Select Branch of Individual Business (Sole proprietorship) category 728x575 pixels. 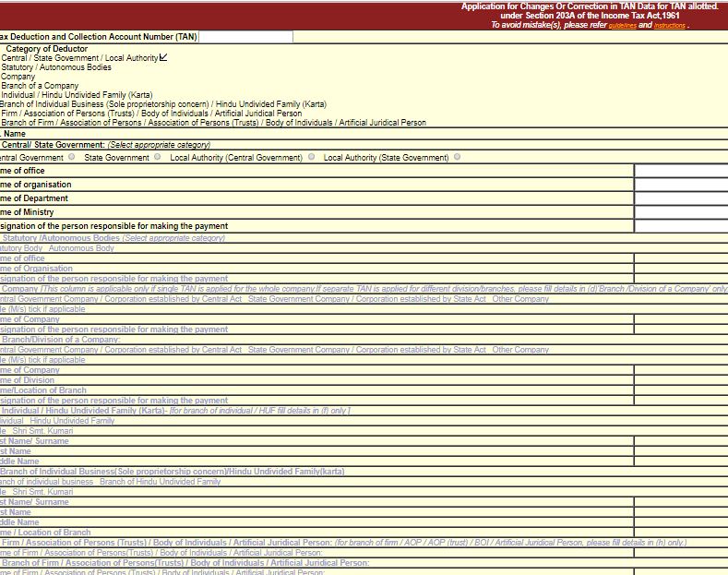(162, 104)
